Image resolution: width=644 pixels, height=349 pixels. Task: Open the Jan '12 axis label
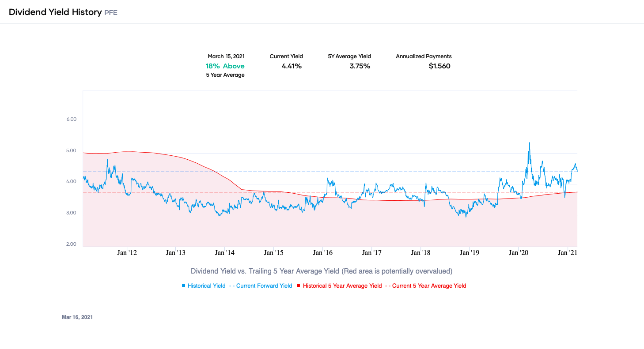128,252
